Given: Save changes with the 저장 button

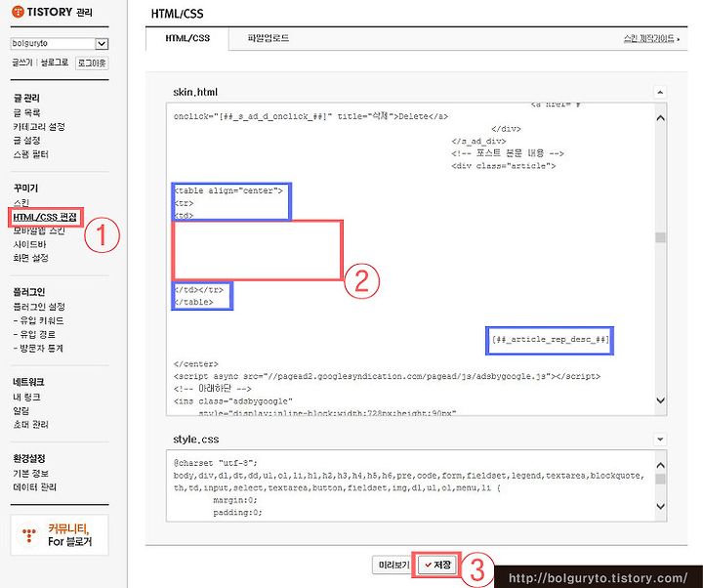Looking at the screenshot, I should 437,565.
